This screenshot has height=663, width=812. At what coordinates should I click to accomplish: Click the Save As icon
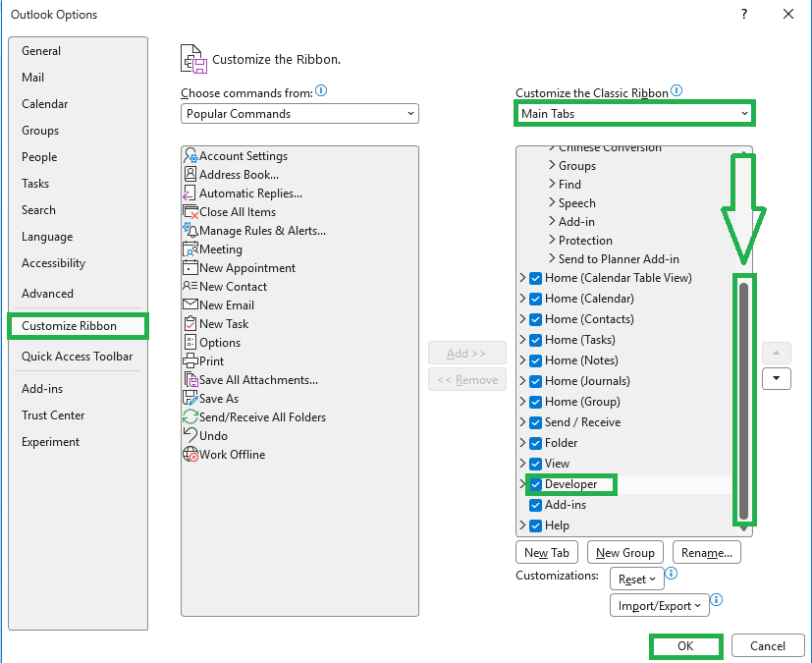point(190,398)
